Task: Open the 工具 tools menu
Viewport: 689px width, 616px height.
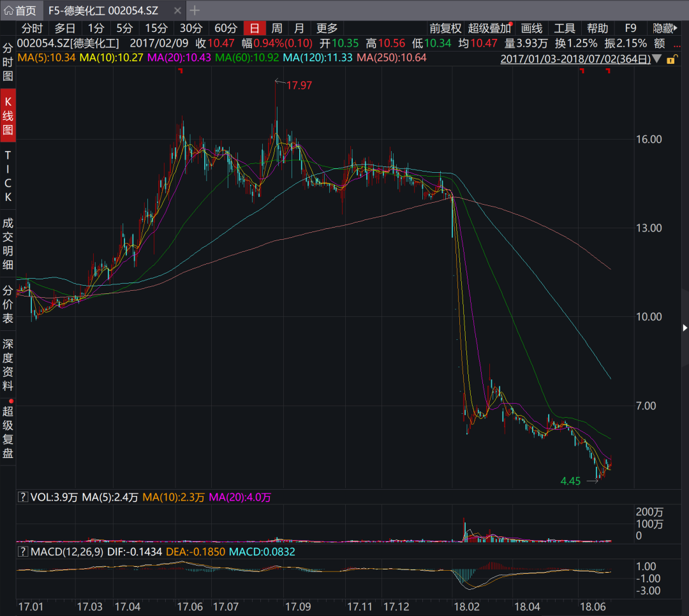Action: (564, 28)
